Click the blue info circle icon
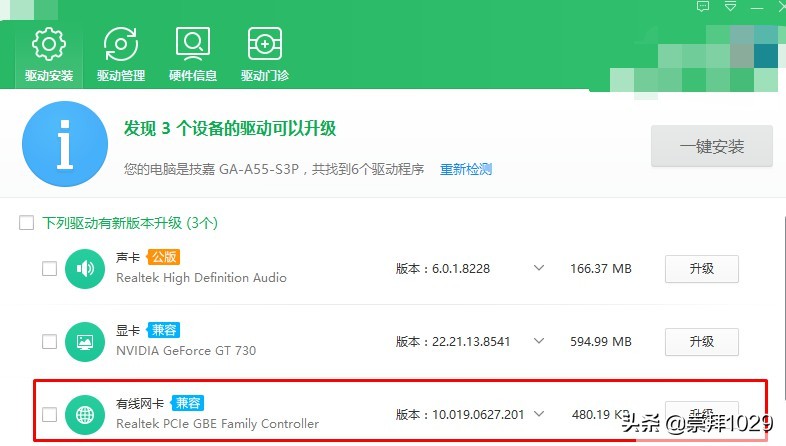This screenshot has height=446, width=786. [x=64, y=144]
